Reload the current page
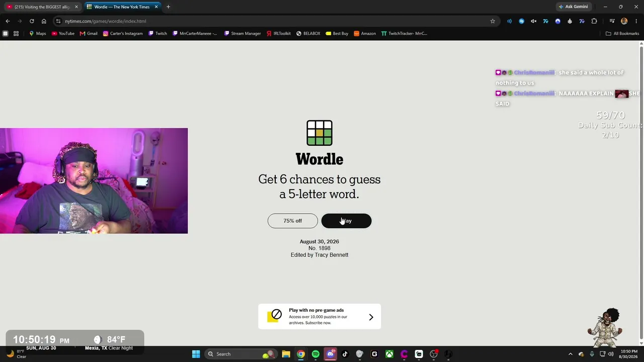 click(x=32, y=21)
